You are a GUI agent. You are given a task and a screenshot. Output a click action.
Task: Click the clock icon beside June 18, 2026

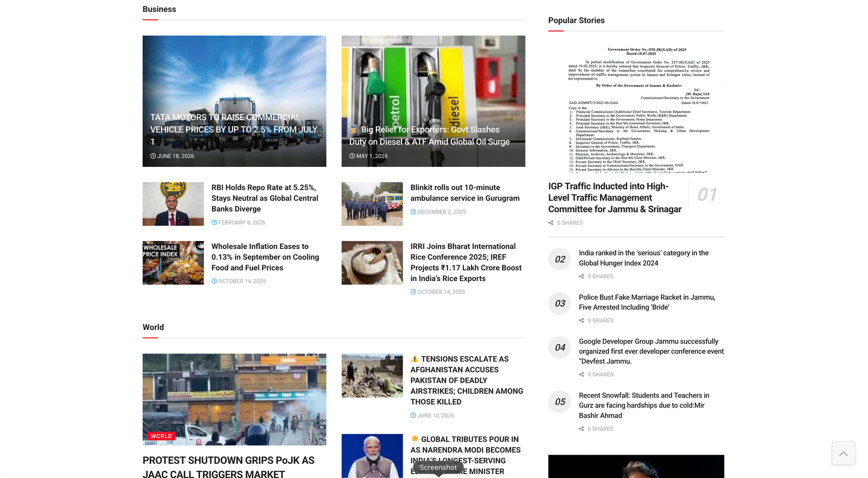click(x=153, y=156)
